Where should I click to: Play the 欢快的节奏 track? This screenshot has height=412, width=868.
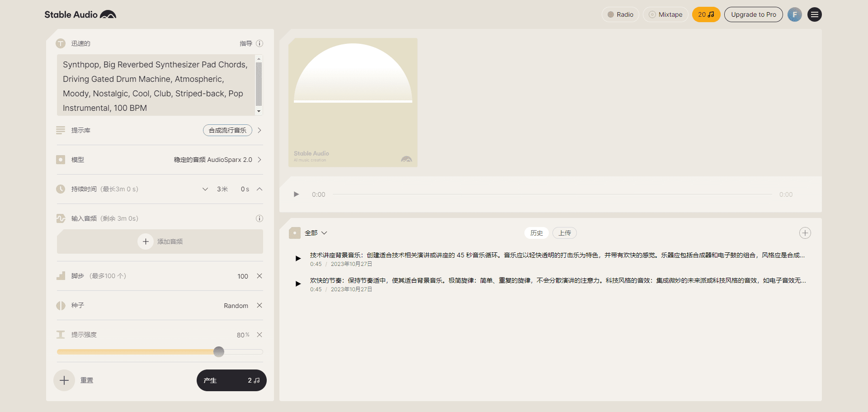click(x=298, y=284)
